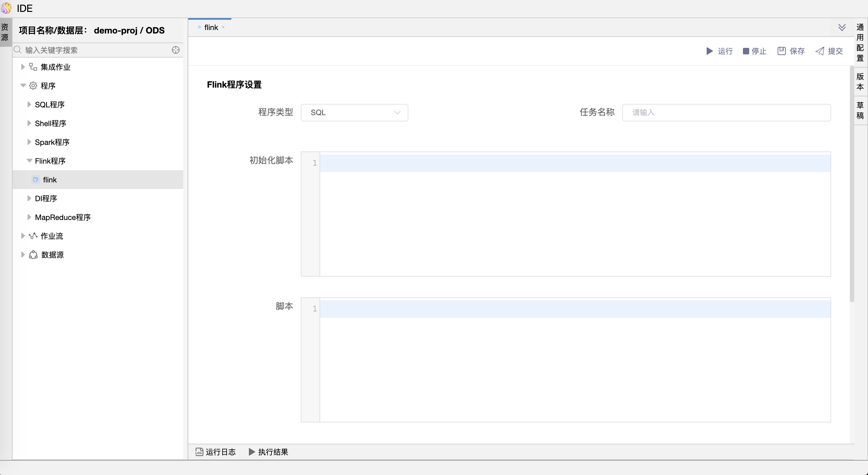Image resolution: width=868 pixels, height=475 pixels.
Task: Click the double-chevron tab overflow icon
Action: coord(842,27)
